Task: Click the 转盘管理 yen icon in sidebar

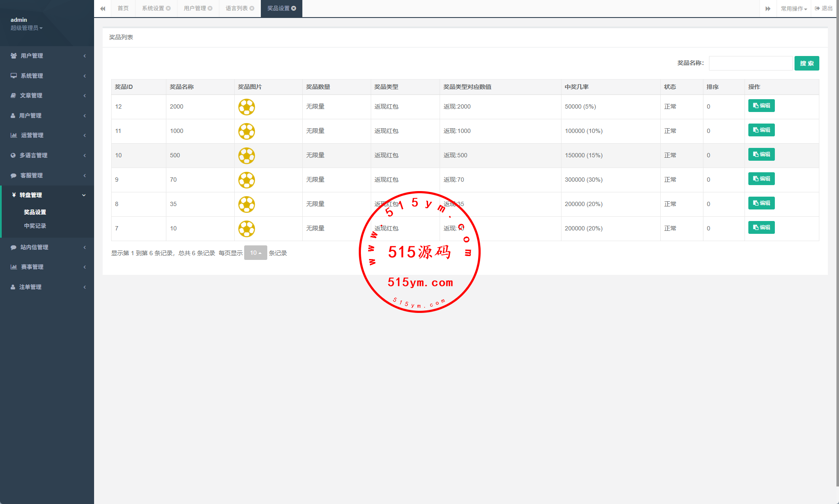Action: point(14,195)
